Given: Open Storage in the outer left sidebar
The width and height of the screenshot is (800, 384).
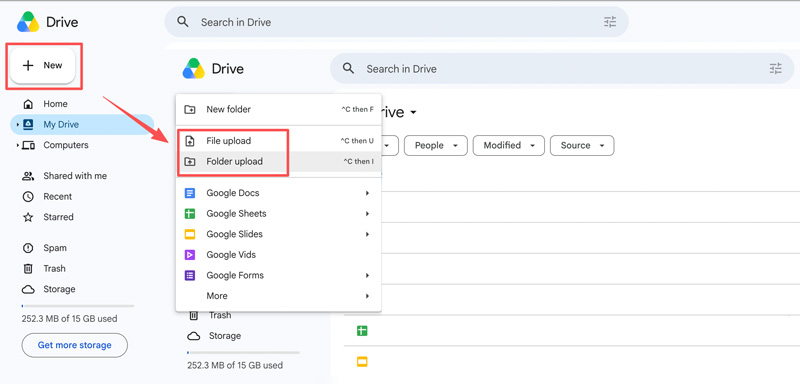Looking at the screenshot, I should (59, 289).
